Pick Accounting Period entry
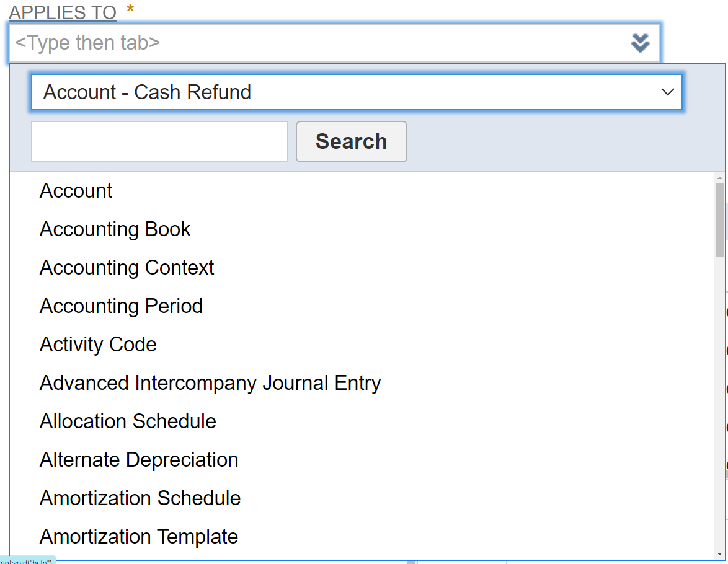The height and width of the screenshot is (564, 728). [x=121, y=306]
